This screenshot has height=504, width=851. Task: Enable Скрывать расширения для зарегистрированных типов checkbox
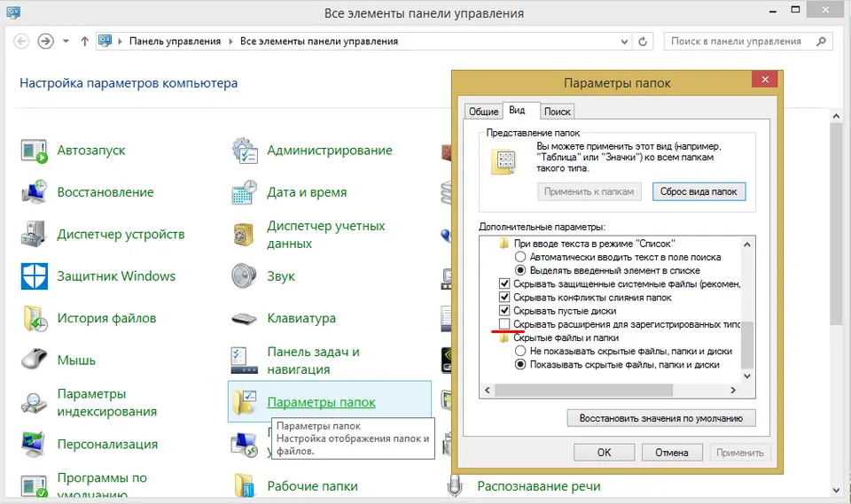pyautogui.click(x=504, y=324)
